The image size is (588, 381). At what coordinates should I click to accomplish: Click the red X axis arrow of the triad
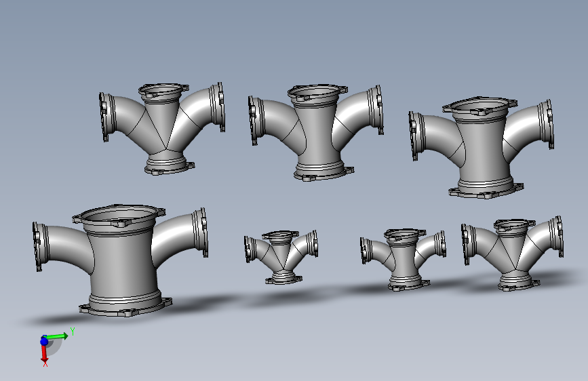click(44, 354)
